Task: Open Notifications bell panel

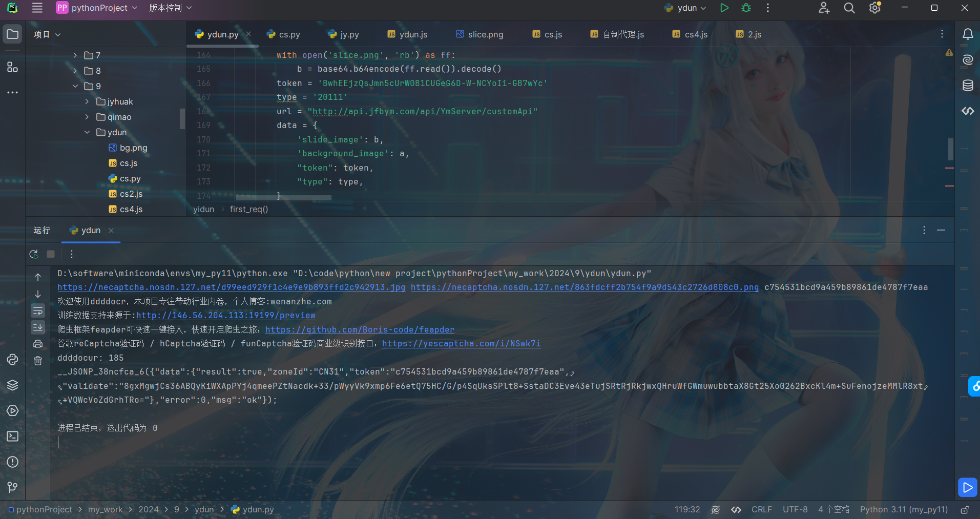Action: point(967,34)
